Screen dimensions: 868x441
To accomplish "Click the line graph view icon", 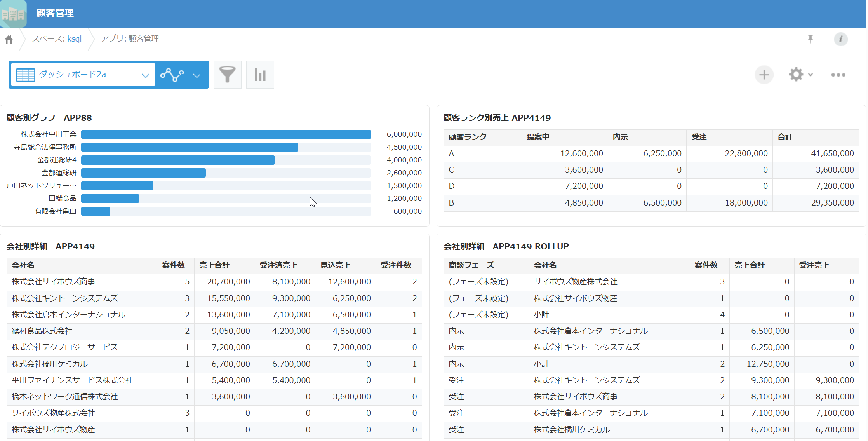I will pyautogui.click(x=172, y=75).
